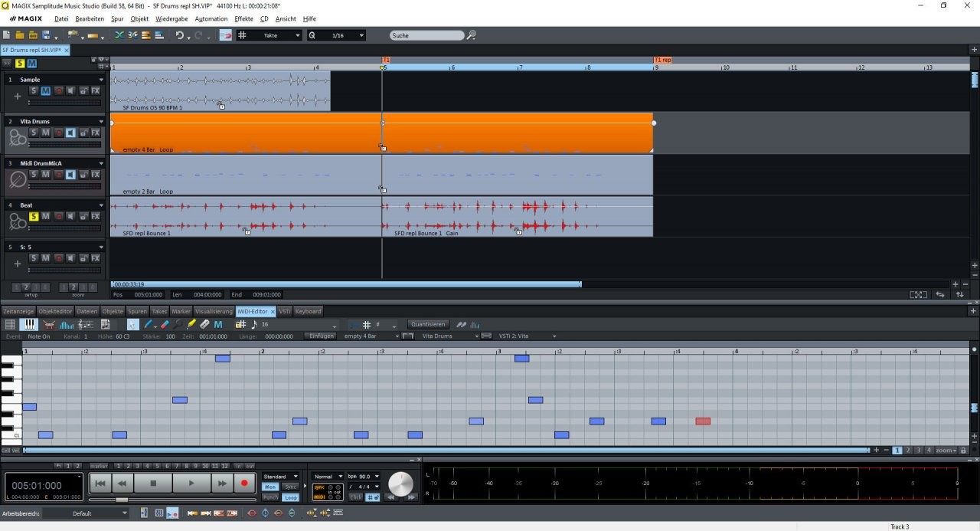Image resolution: width=980 pixels, height=531 pixels.
Task: Toggle the object snap magnet icon
Action: [x=225, y=35]
